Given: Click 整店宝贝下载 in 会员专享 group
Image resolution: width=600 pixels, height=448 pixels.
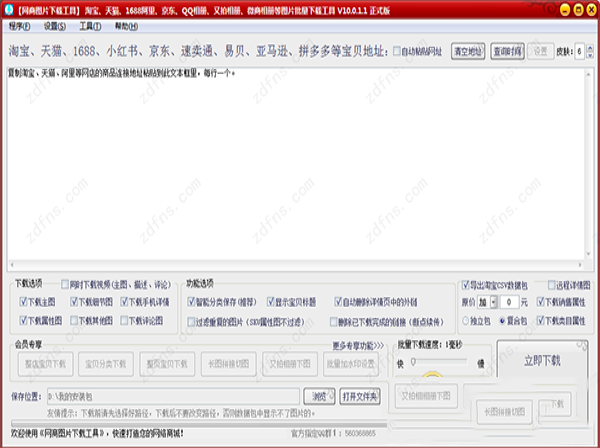Looking at the screenshot, I should 46,364.
